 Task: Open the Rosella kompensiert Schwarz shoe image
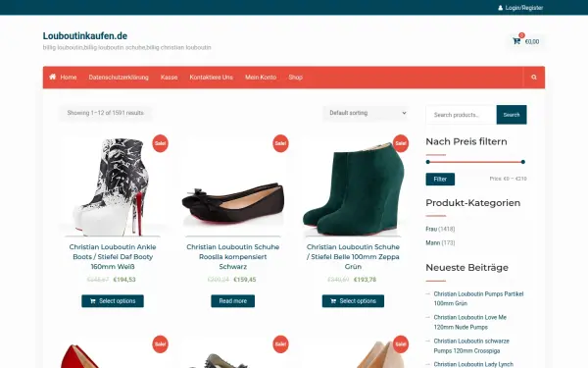(233, 187)
